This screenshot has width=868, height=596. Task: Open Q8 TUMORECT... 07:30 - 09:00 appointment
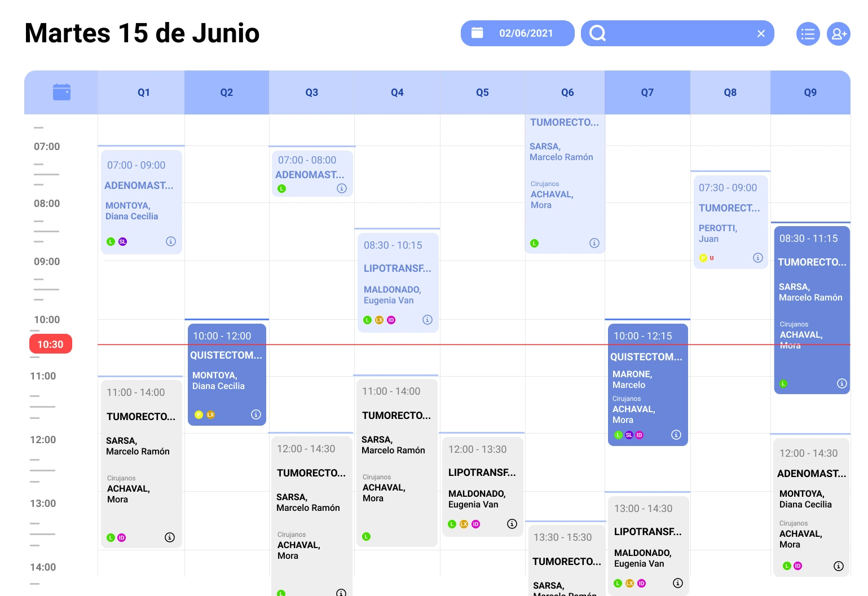(x=731, y=222)
